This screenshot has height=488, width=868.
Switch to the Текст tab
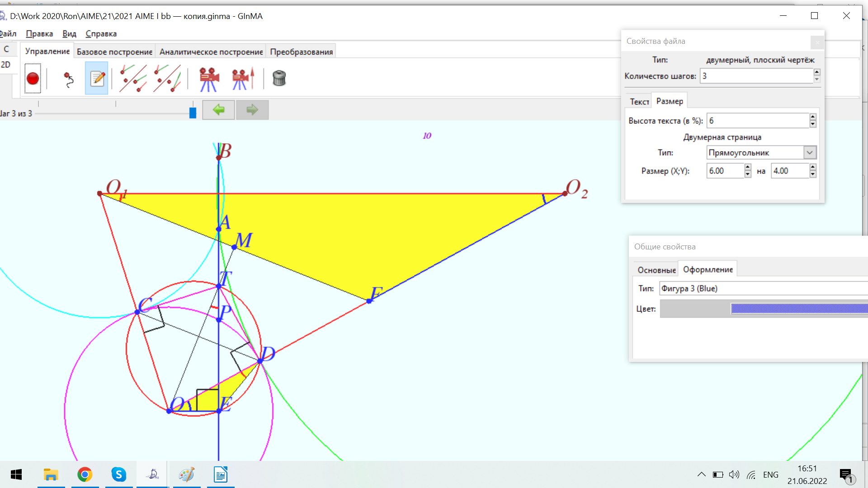(x=639, y=102)
